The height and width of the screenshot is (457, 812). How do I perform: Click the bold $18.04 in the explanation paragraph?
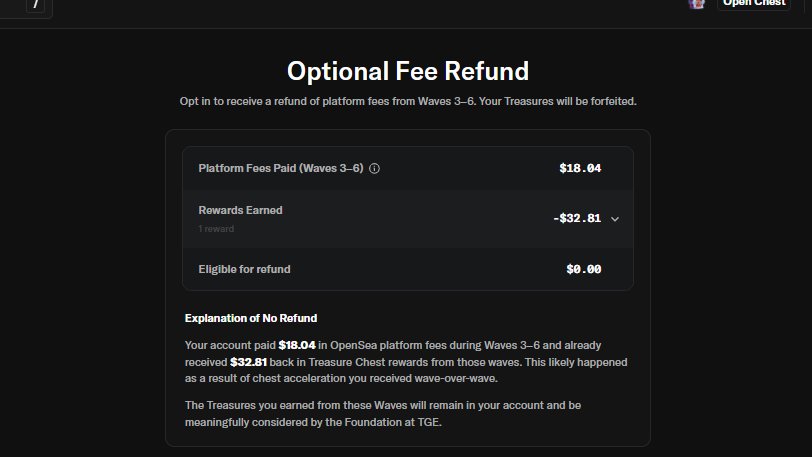pyautogui.click(x=295, y=345)
